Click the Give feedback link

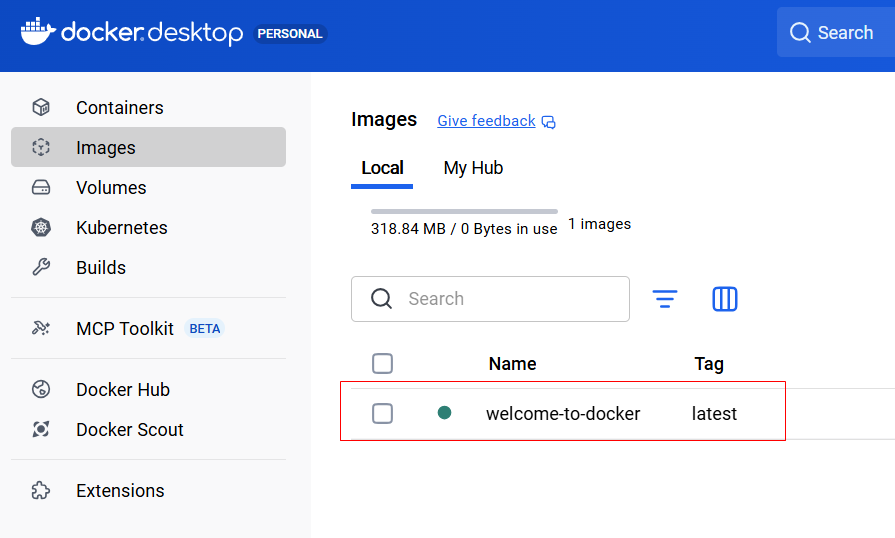pyautogui.click(x=486, y=121)
